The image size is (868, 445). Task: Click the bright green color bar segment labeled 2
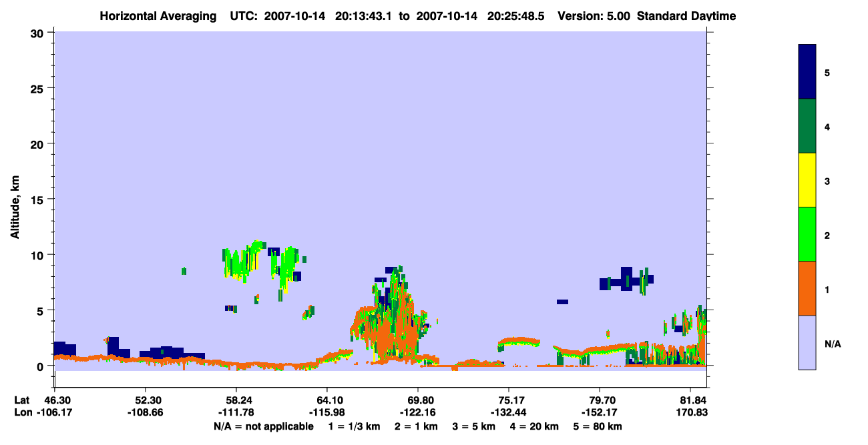[807, 234]
